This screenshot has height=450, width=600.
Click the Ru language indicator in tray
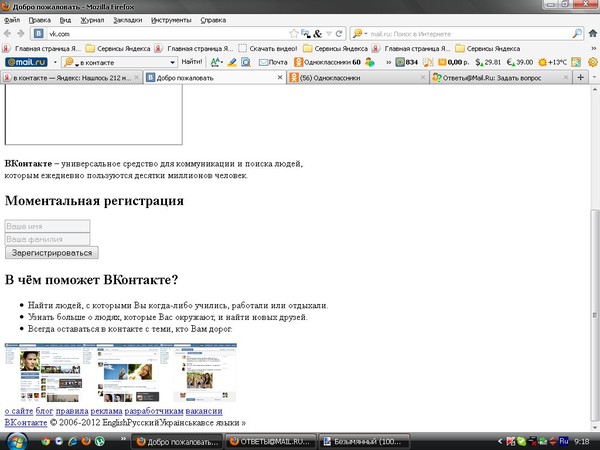click(x=564, y=441)
